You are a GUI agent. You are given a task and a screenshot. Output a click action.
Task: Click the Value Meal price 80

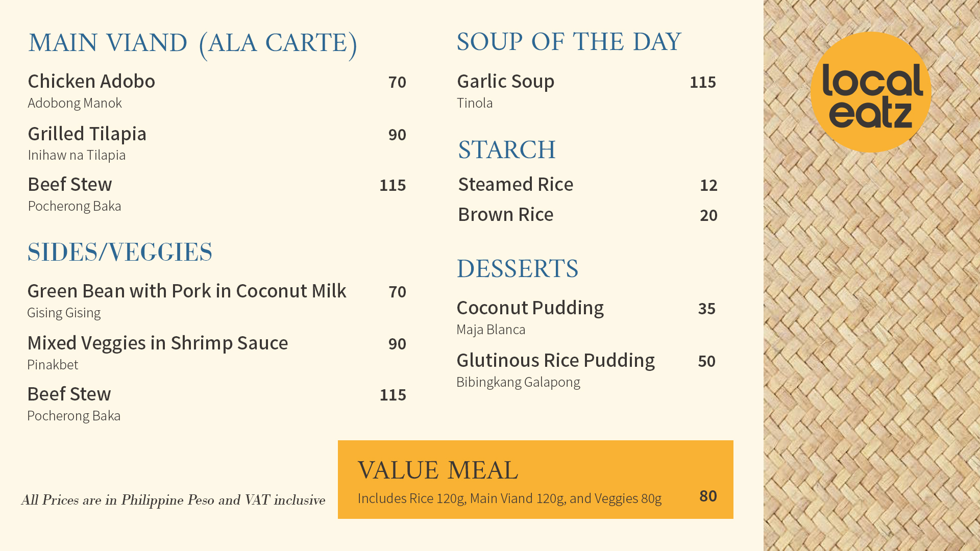click(708, 496)
